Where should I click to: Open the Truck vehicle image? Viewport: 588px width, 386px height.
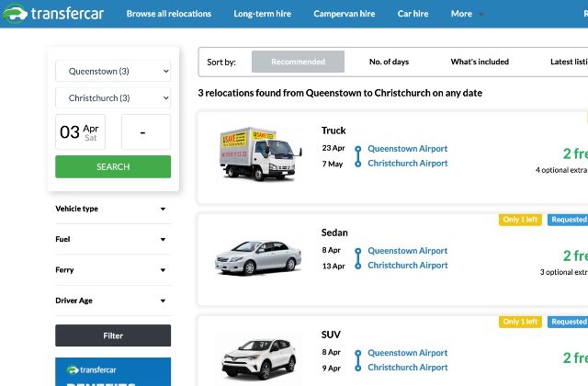click(261, 153)
